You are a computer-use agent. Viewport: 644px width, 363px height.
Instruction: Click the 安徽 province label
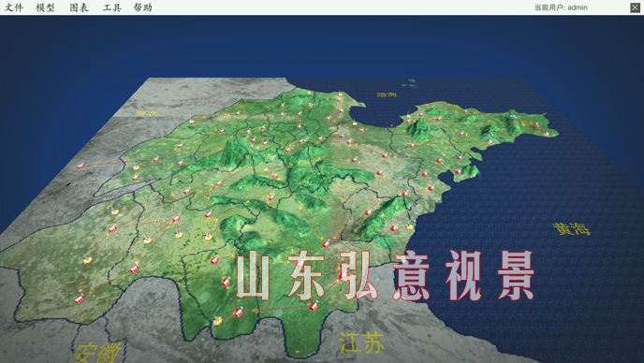click(x=97, y=353)
